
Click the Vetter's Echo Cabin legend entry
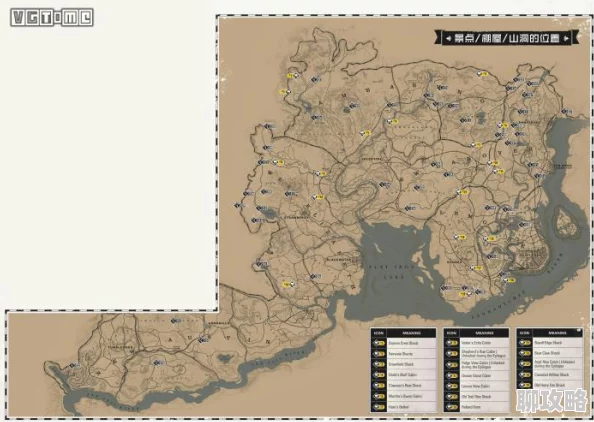[x=476, y=343]
